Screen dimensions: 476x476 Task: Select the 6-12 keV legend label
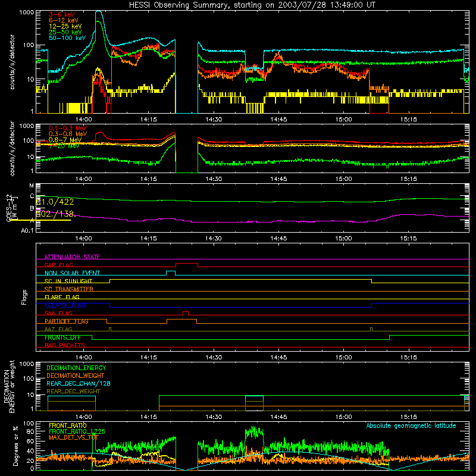(x=64, y=20)
